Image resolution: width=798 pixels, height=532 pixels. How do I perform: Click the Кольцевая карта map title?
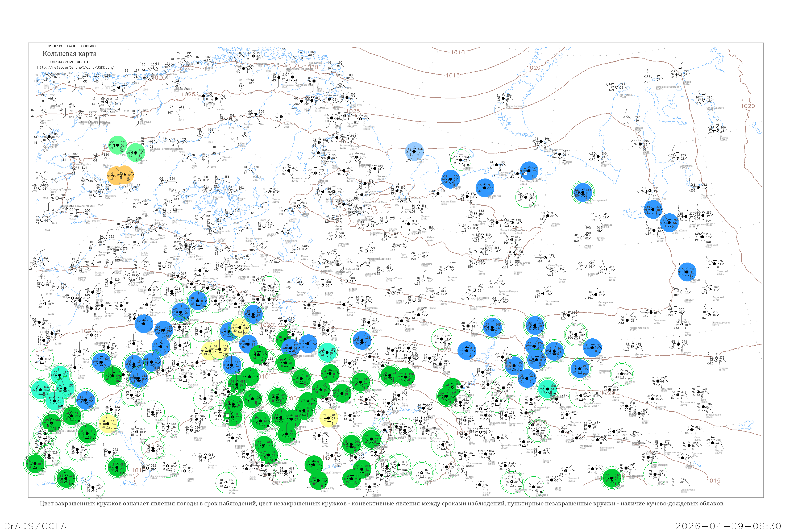coord(69,54)
